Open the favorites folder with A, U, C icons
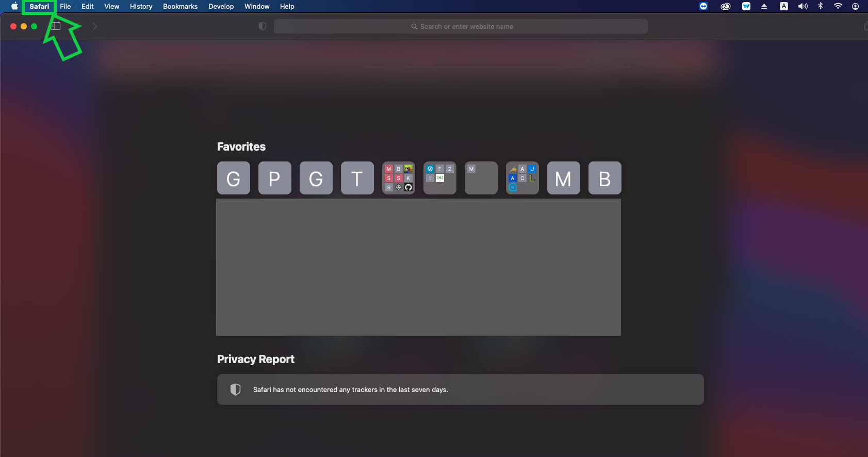Screen dimensions: 868x457 pos(522,178)
